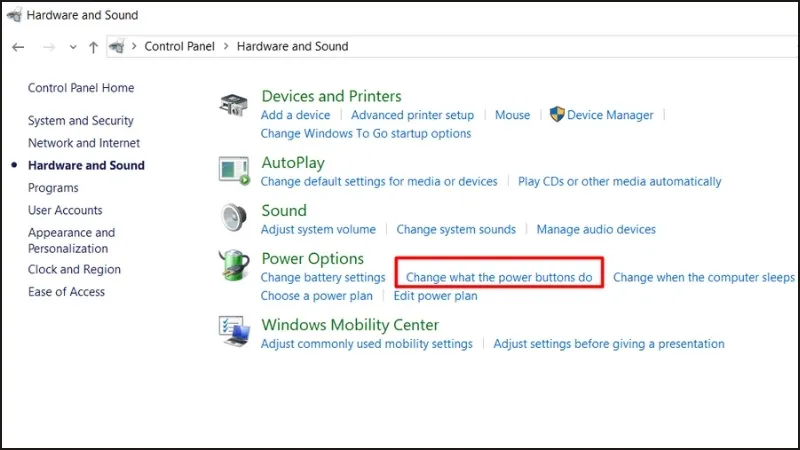Click Adjust system volume link

click(x=318, y=229)
